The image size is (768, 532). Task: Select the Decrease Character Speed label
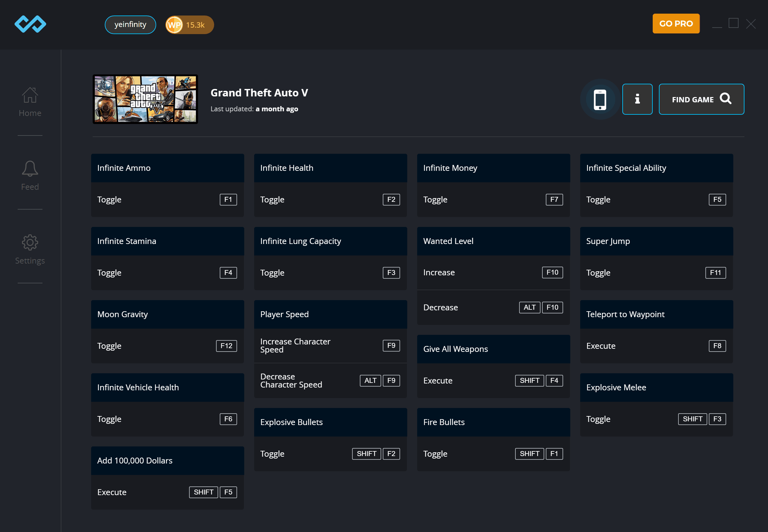click(x=291, y=380)
